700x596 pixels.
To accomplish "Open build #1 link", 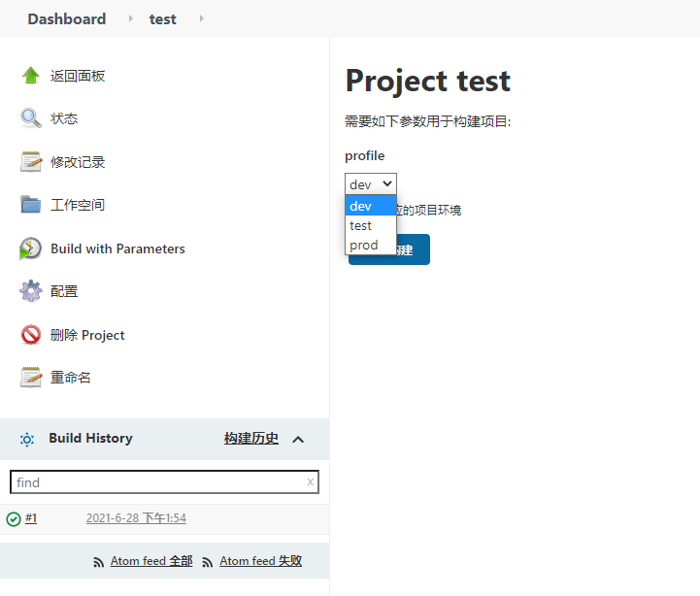I will point(31,518).
